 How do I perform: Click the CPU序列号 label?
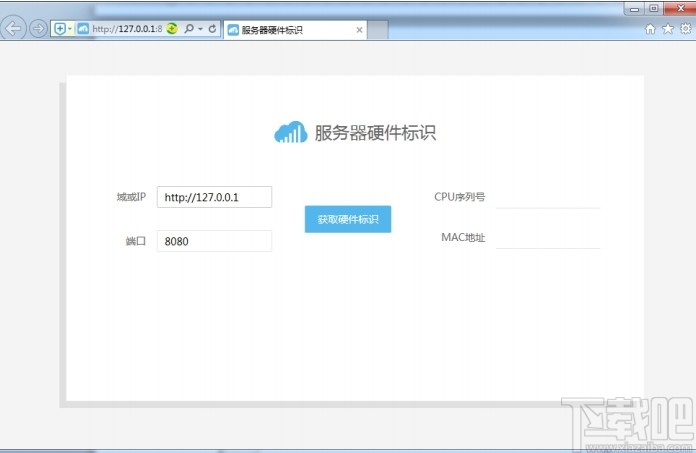tap(459, 197)
